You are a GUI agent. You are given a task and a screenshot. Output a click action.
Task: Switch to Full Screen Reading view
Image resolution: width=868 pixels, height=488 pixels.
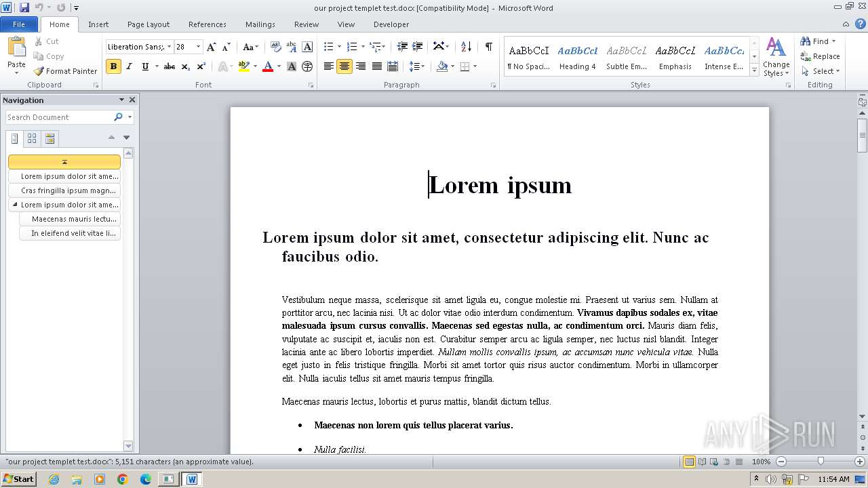(702, 462)
